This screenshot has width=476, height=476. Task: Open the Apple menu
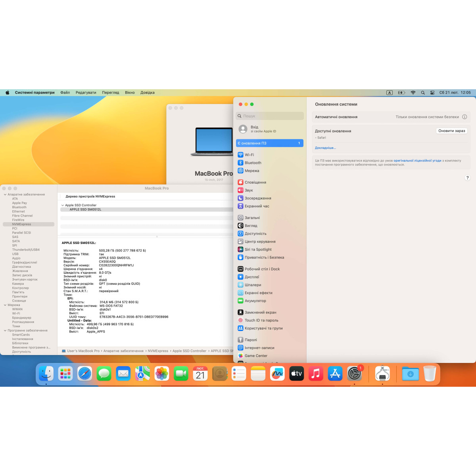[7, 92]
